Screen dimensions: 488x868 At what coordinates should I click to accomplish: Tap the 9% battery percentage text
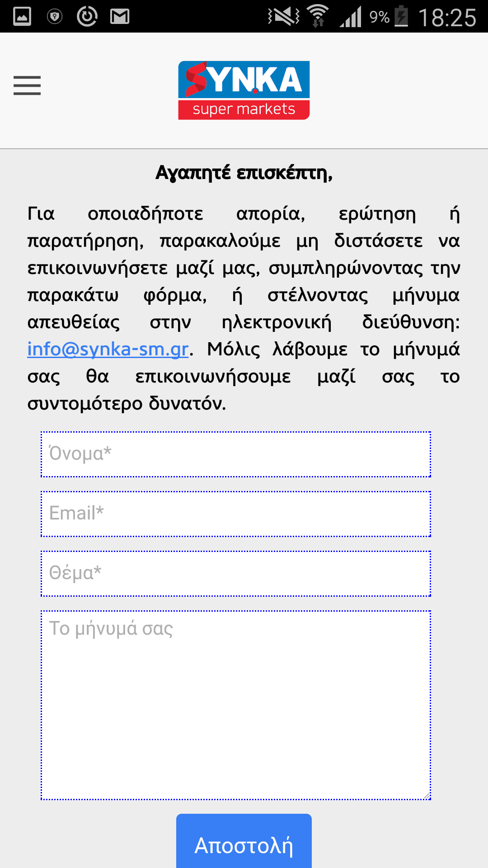(x=380, y=17)
